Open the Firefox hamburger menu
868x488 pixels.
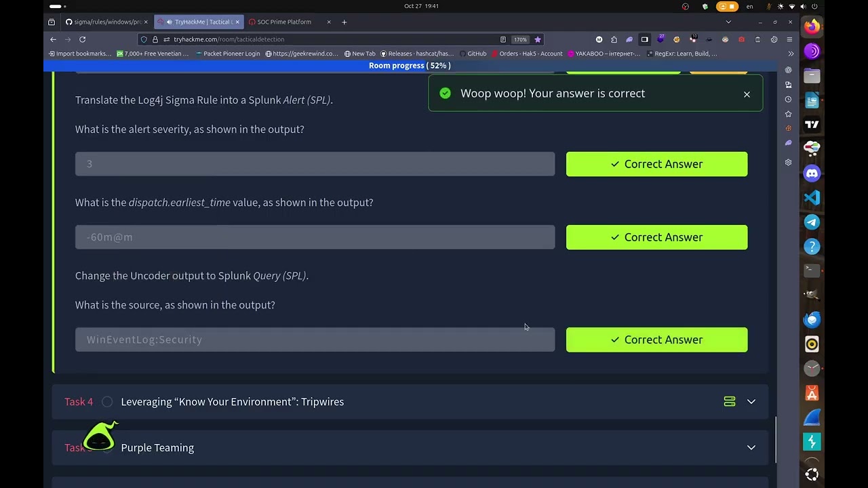(791, 39)
